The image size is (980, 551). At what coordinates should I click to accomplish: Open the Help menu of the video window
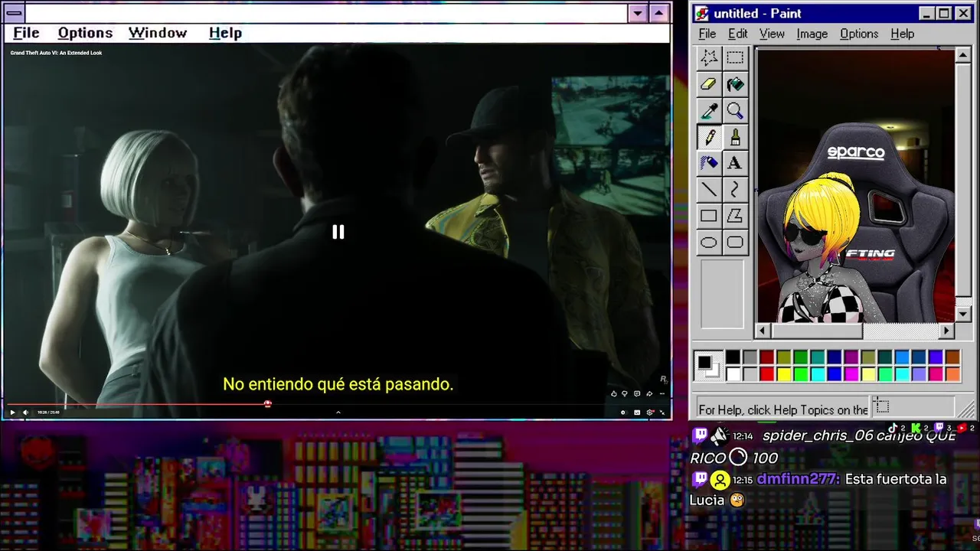tap(225, 33)
